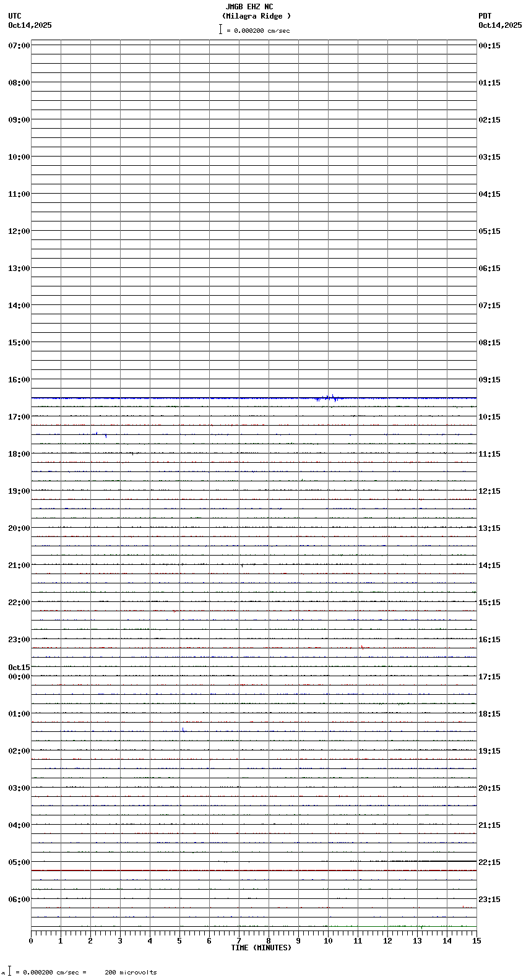Image resolution: width=526 pixels, height=980 pixels.
Task: Click the 12:00 UTC time label
Action: 19,231
